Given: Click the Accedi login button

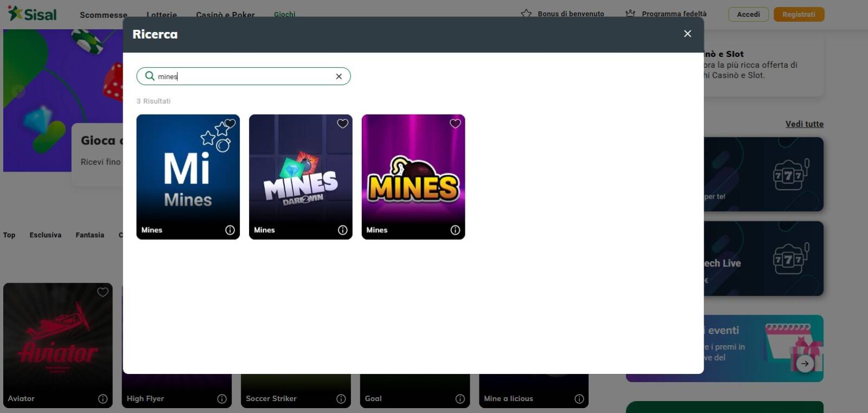Looking at the screenshot, I should click(748, 14).
